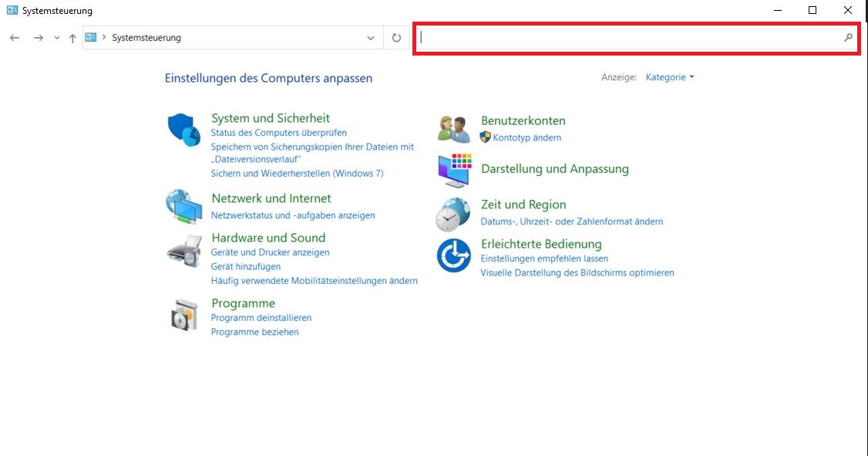Screen dimensions: 868x456
Task: Click Netzwerkstatus und -aufgaben anzeigen
Action: pos(293,215)
